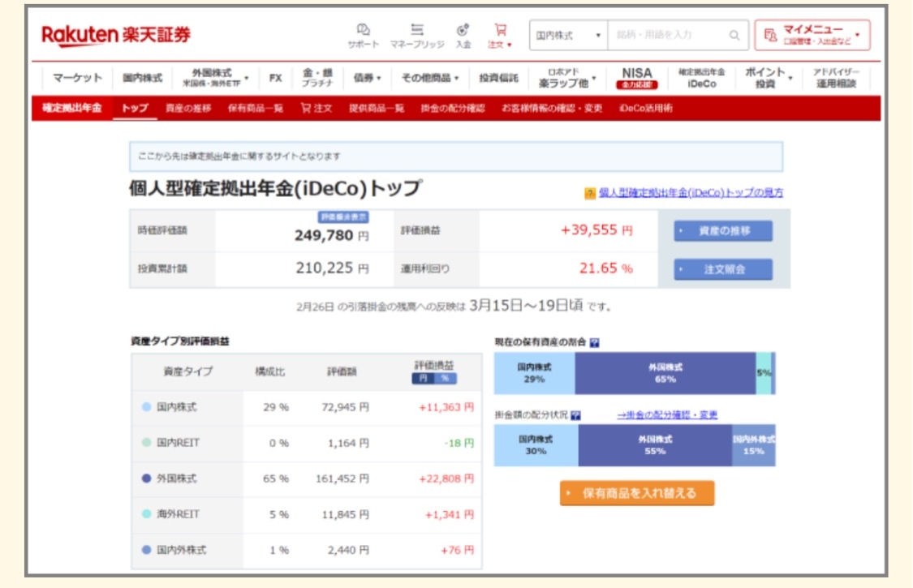This screenshot has height=588, width=913.
Task: Open the FX menu item
Action: [275, 78]
